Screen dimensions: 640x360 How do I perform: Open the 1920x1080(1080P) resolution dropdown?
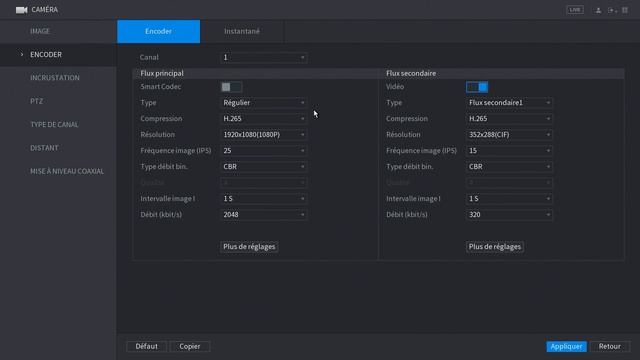(x=264, y=135)
